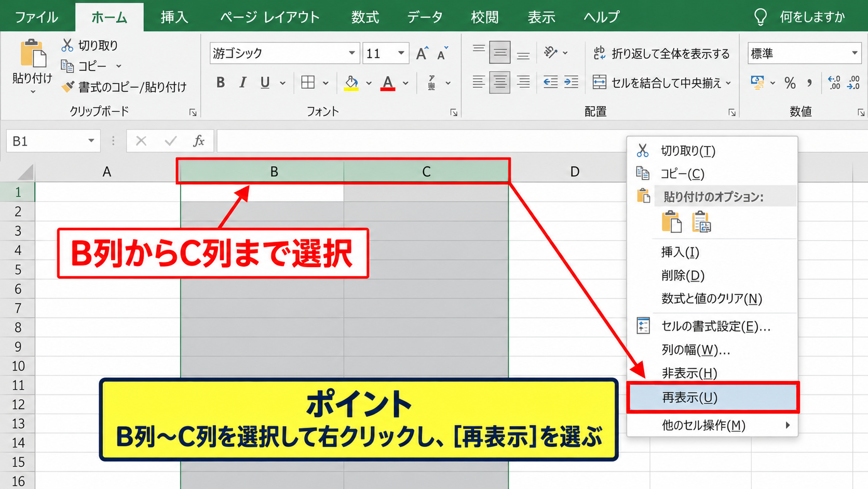The height and width of the screenshot is (489, 868).
Task: Click the select-all corner triangle
Action: tap(24, 171)
